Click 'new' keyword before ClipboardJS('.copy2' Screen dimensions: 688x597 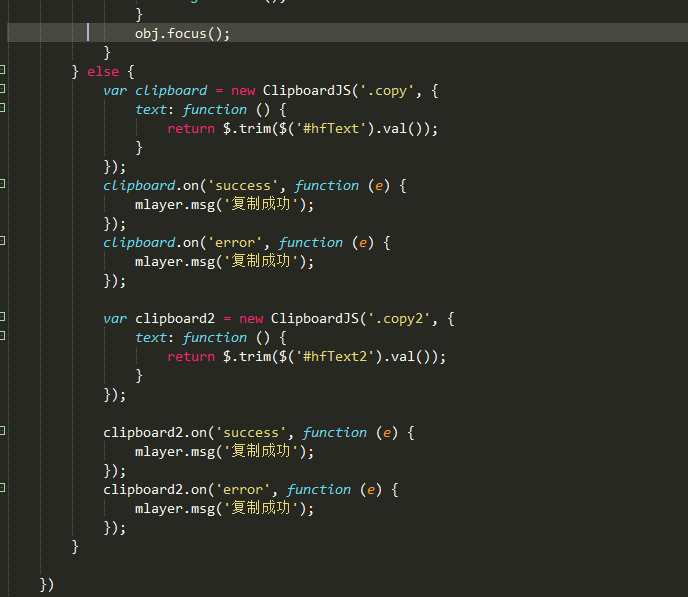(x=251, y=319)
